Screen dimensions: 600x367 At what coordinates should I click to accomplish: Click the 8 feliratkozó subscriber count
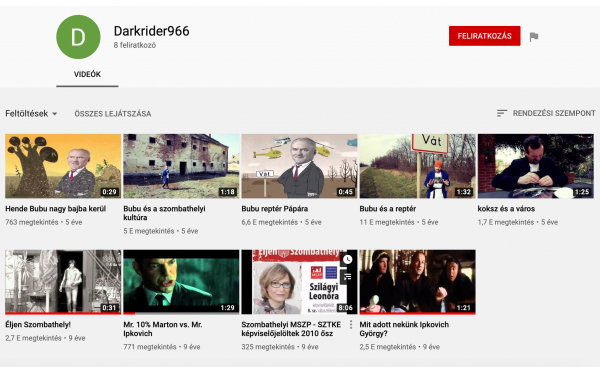[x=135, y=45]
